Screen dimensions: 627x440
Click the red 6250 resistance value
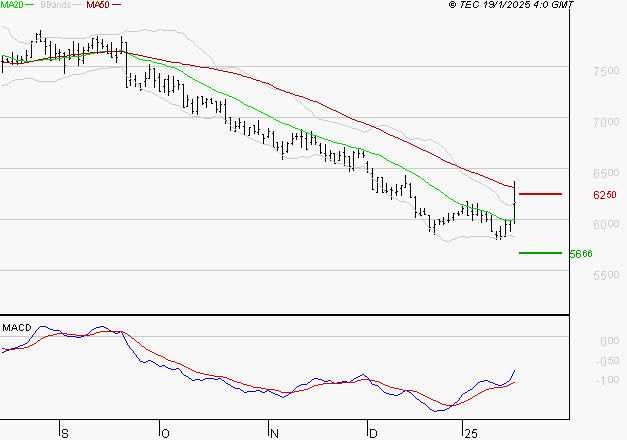(x=605, y=195)
